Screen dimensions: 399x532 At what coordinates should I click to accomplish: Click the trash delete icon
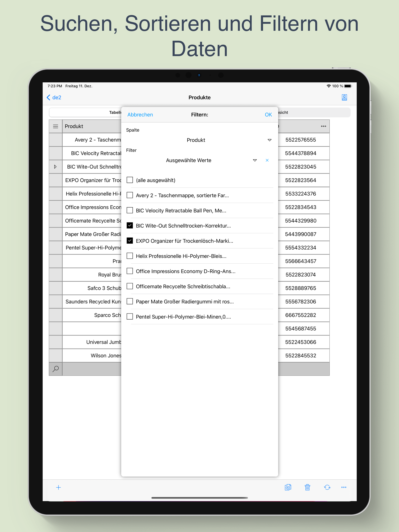click(307, 488)
